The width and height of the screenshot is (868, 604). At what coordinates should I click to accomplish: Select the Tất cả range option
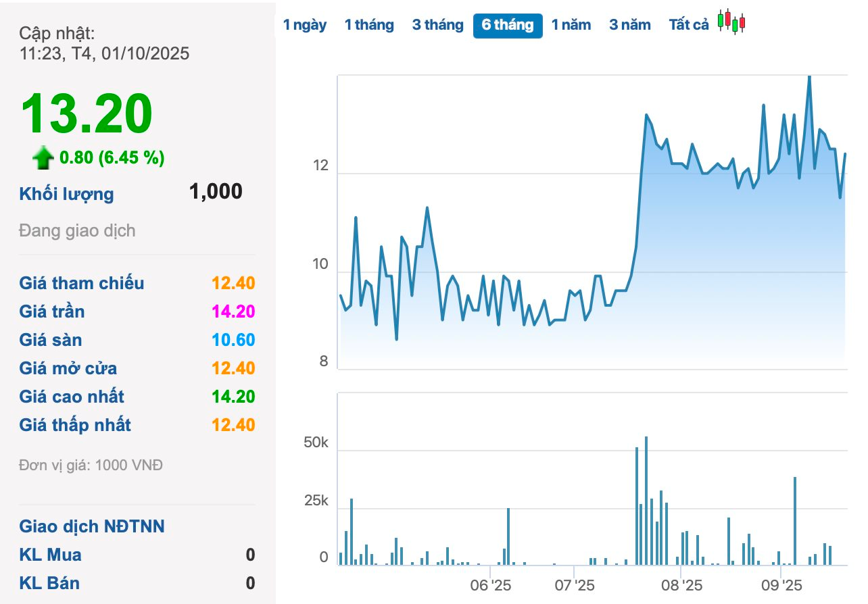pyautogui.click(x=689, y=25)
